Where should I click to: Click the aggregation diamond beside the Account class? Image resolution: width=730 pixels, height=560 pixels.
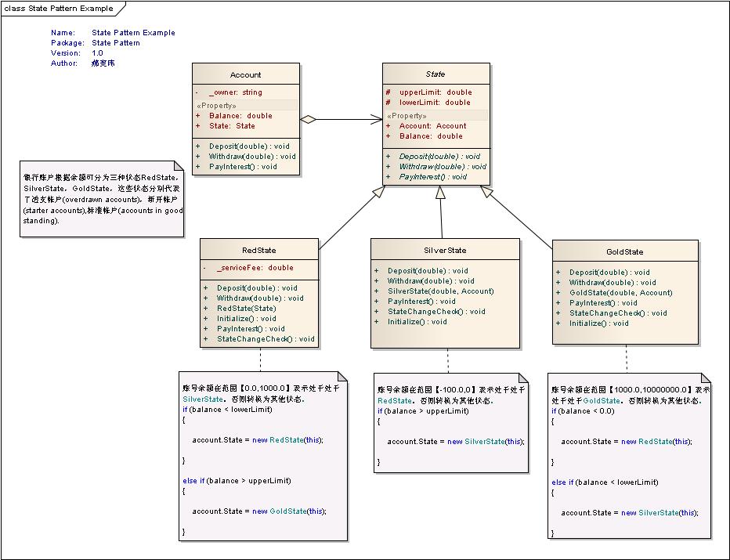point(309,120)
